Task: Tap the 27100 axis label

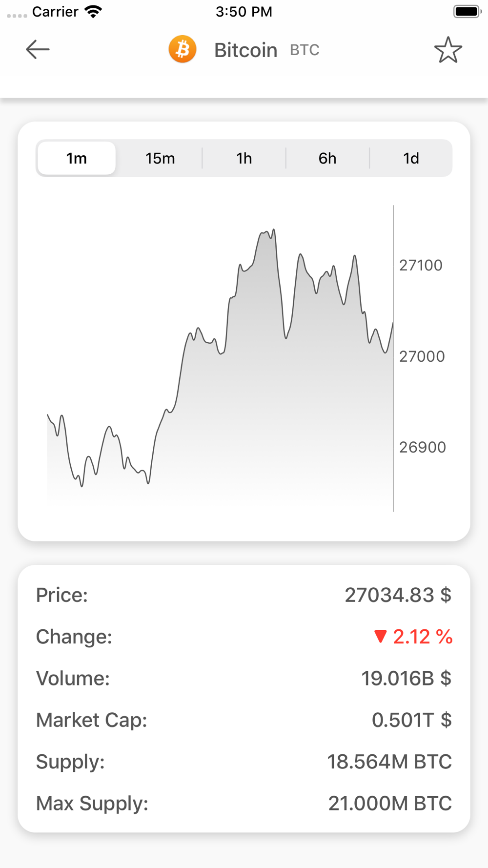Action: pyautogui.click(x=421, y=265)
